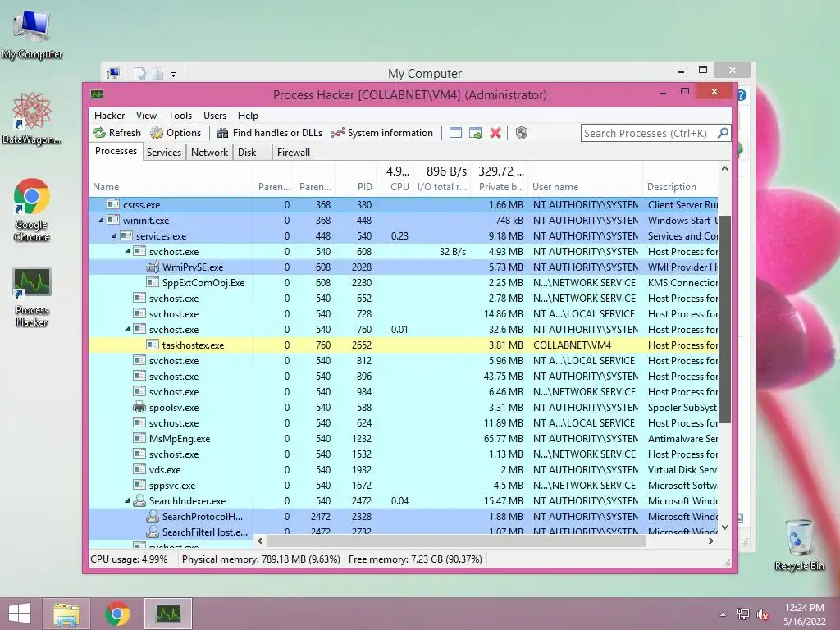
Task: Collapse the SearchIndexer.exe node
Action: [x=127, y=501]
